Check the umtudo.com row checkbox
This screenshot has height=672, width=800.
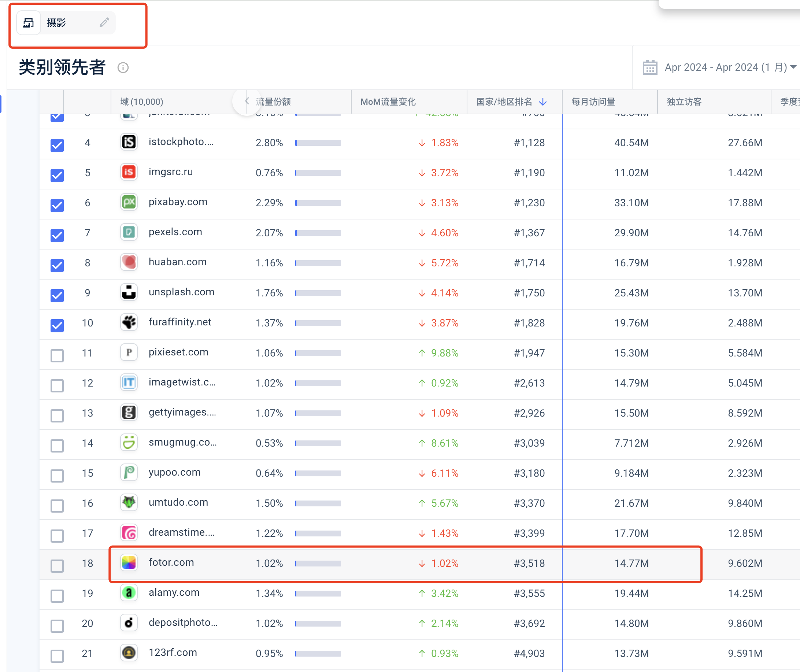tap(57, 506)
